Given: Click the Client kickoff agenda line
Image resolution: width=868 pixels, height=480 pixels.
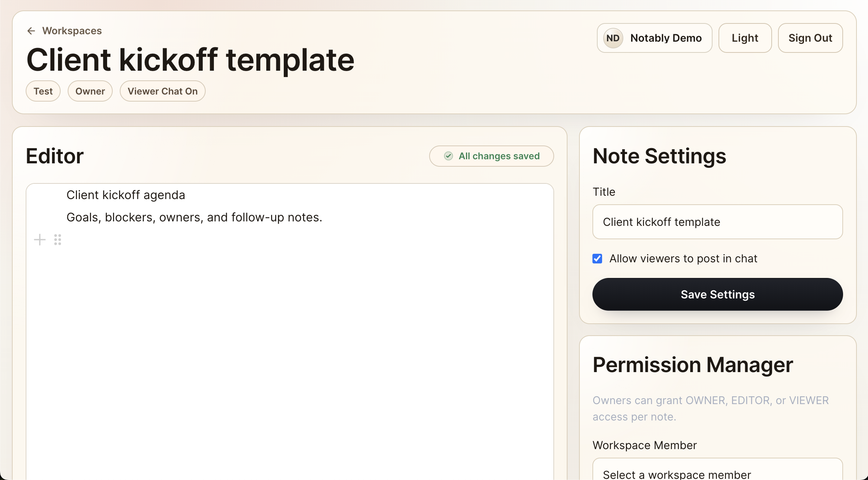Looking at the screenshot, I should 126,195.
